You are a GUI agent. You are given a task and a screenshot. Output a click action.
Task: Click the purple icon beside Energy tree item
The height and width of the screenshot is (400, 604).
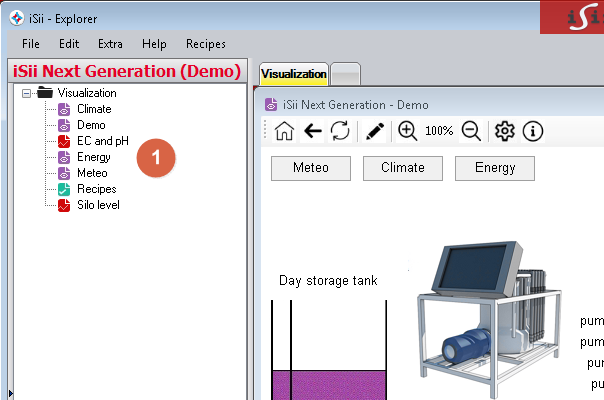[64, 157]
